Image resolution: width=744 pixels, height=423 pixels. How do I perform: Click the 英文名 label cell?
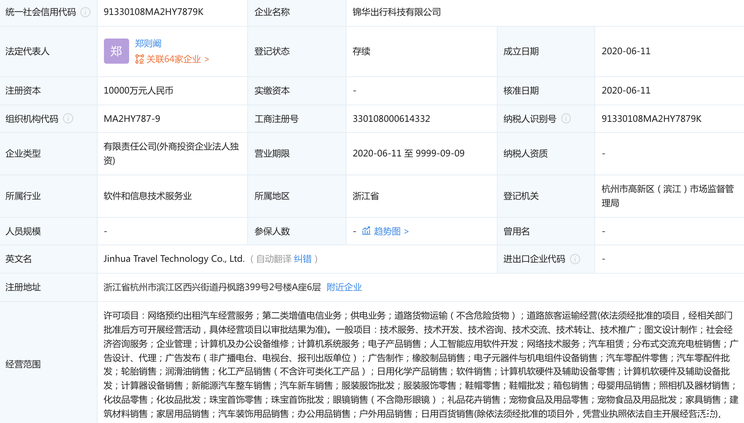[x=48, y=259]
